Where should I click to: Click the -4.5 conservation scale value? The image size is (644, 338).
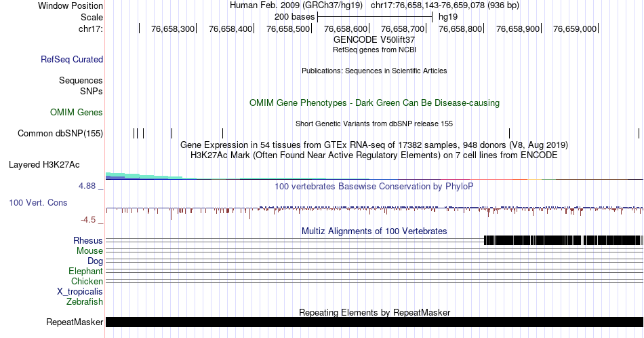point(88,220)
